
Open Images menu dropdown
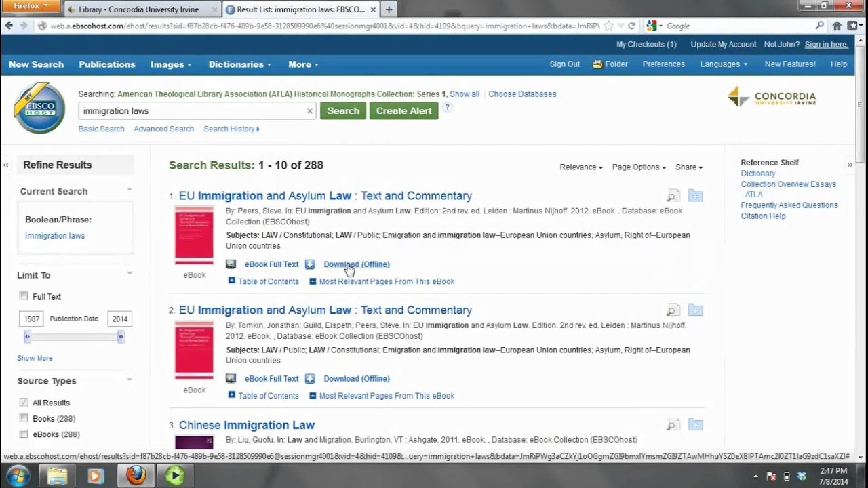[x=171, y=64]
